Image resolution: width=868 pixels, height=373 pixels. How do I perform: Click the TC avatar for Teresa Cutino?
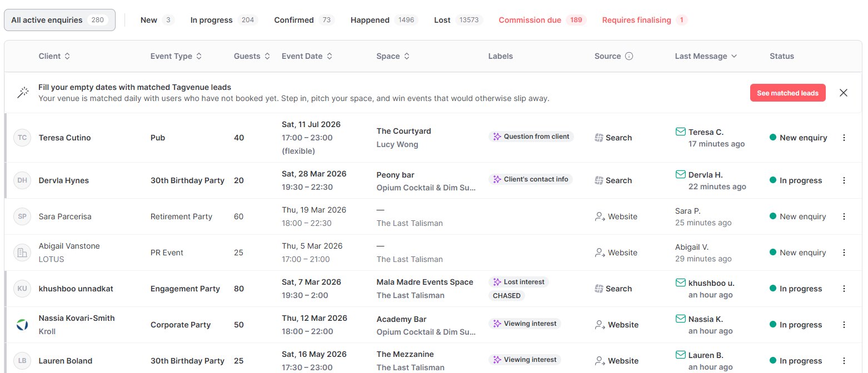[x=22, y=138]
